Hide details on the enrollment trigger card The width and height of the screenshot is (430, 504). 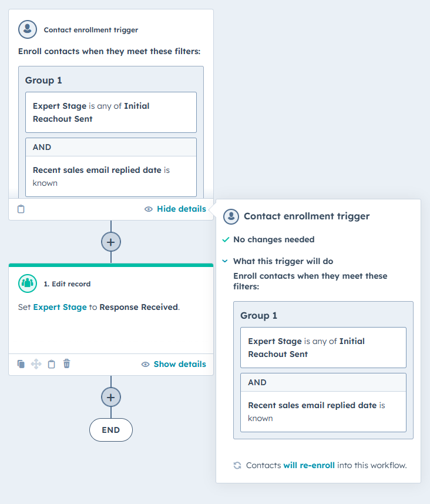[180, 209]
